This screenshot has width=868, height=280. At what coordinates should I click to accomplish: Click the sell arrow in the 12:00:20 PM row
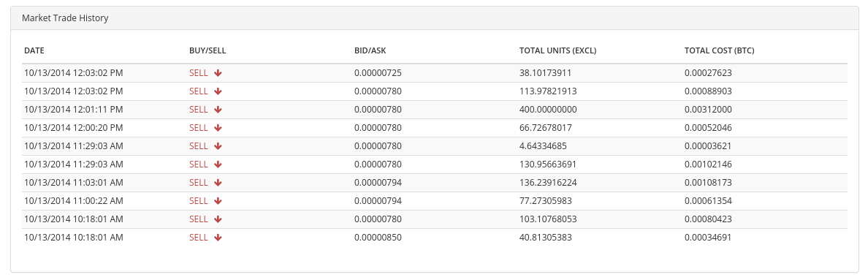point(218,128)
